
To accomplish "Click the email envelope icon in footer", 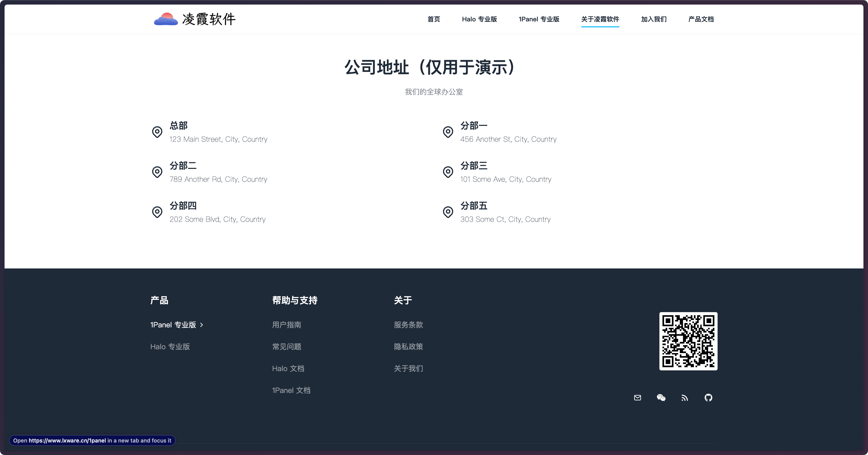I will click(637, 398).
